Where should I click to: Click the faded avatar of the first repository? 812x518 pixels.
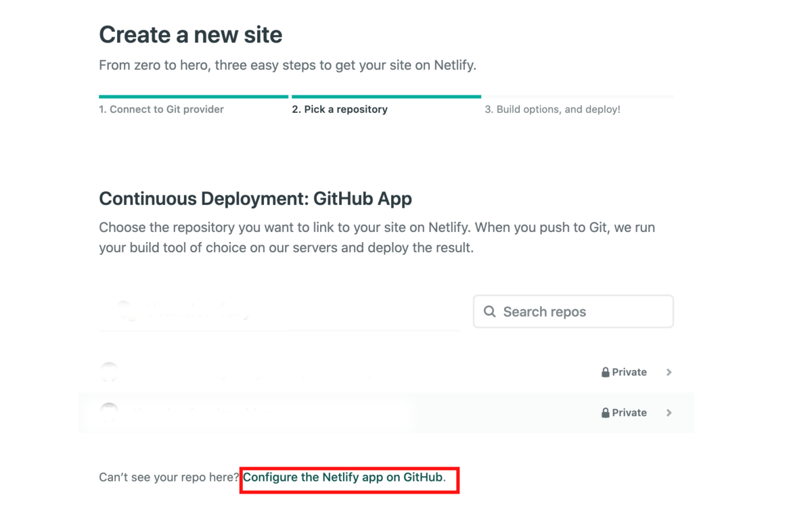(x=109, y=372)
